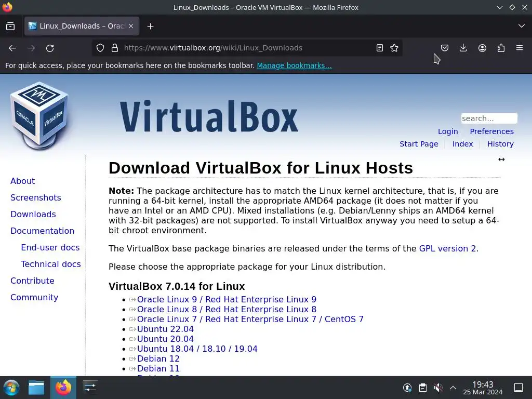Click the VirtualBox cube logo
This screenshot has width=532, height=399.
click(39, 115)
